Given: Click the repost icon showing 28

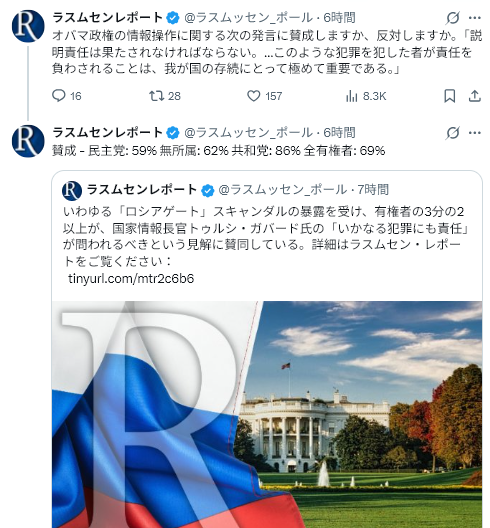Looking at the screenshot, I should tap(156, 96).
